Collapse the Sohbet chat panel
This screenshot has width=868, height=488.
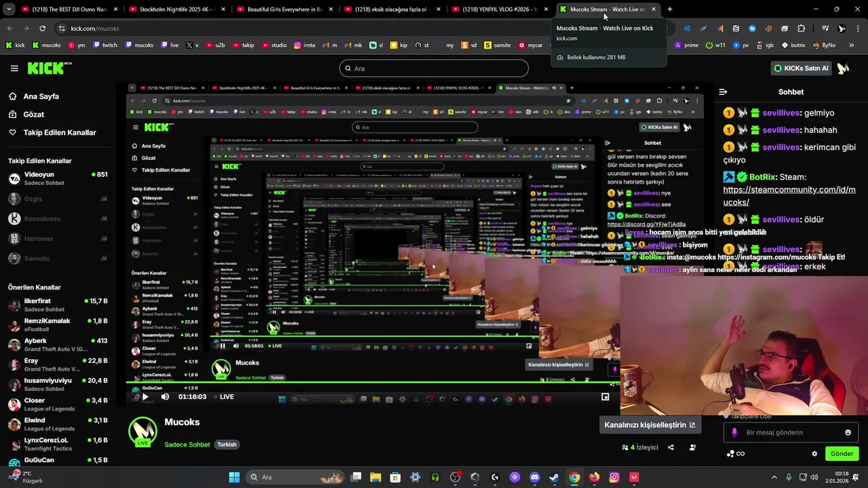pyautogui.click(x=723, y=91)
